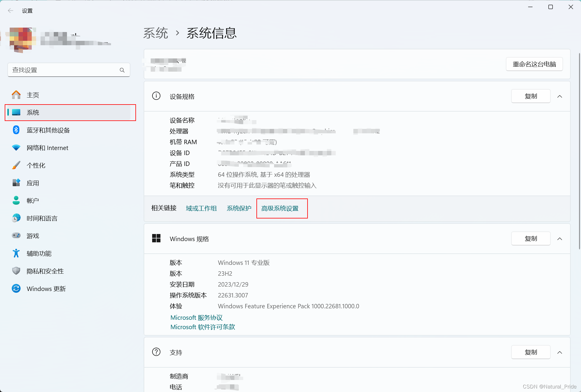
Task: Open Windows 更新 from the sidebar
Action: pyautogui.click(x=46, y=289)
